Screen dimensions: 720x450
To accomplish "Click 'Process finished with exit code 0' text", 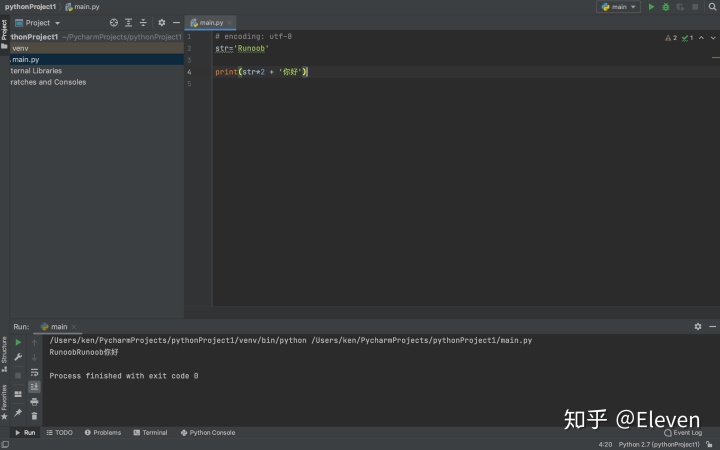I will pos(124,376).
